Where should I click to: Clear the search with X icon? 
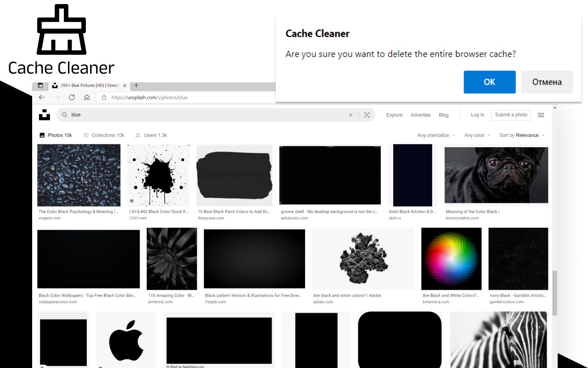click(x=351, y=115)
